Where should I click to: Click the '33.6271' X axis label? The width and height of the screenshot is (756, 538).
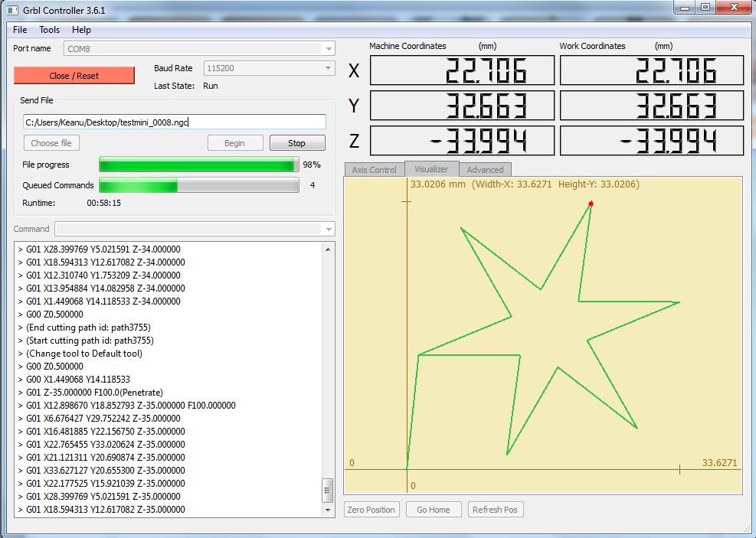point(719,463)
